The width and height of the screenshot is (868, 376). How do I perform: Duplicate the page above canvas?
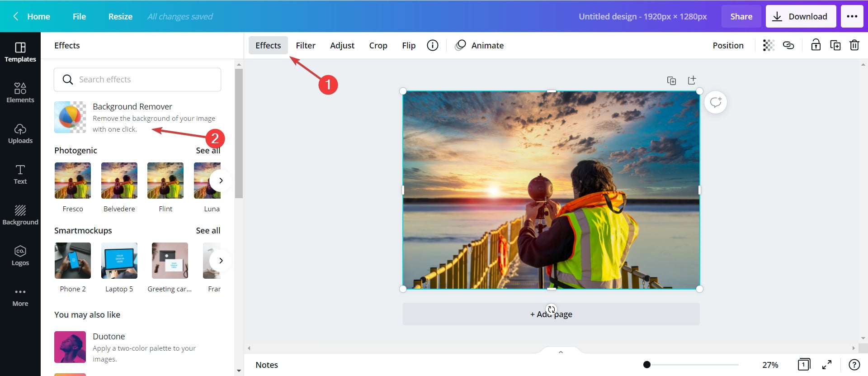click(x=671, y=81)
